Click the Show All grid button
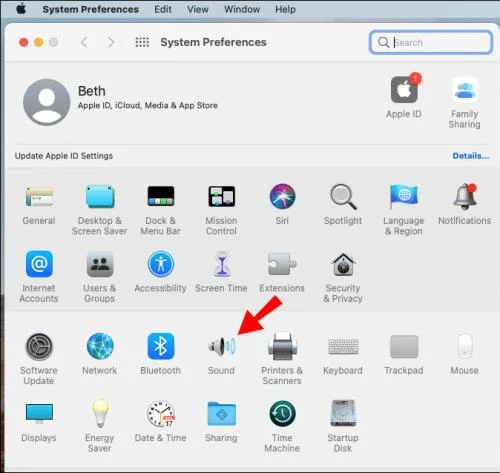500x473 pixels. [142, 42]
